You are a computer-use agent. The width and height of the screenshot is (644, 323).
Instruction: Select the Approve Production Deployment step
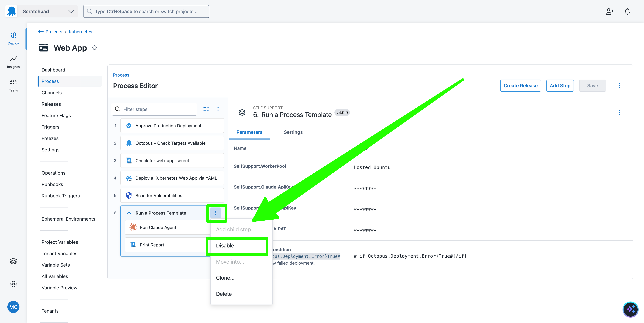click(x=172, y=126)
